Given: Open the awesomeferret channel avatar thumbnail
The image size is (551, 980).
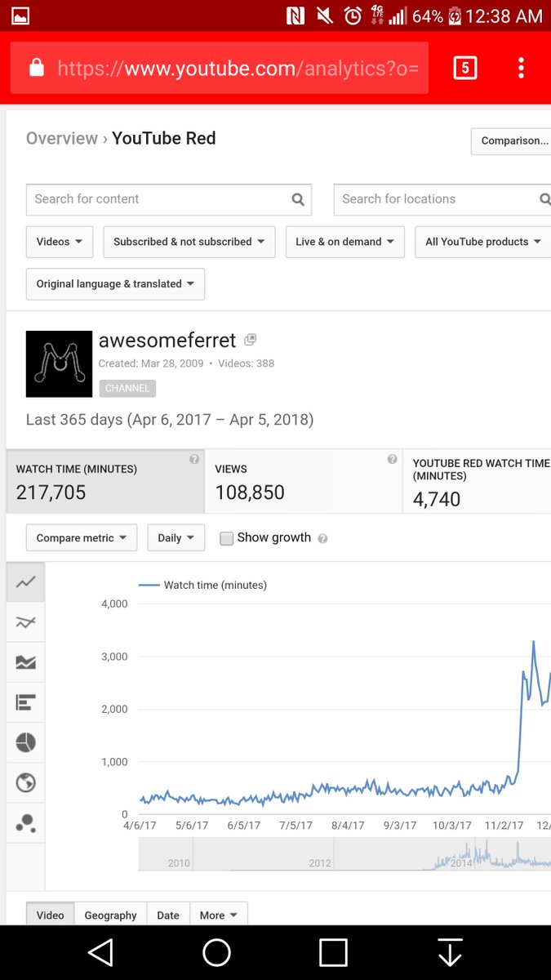Looking at the screenshot, I should [59, 363].
